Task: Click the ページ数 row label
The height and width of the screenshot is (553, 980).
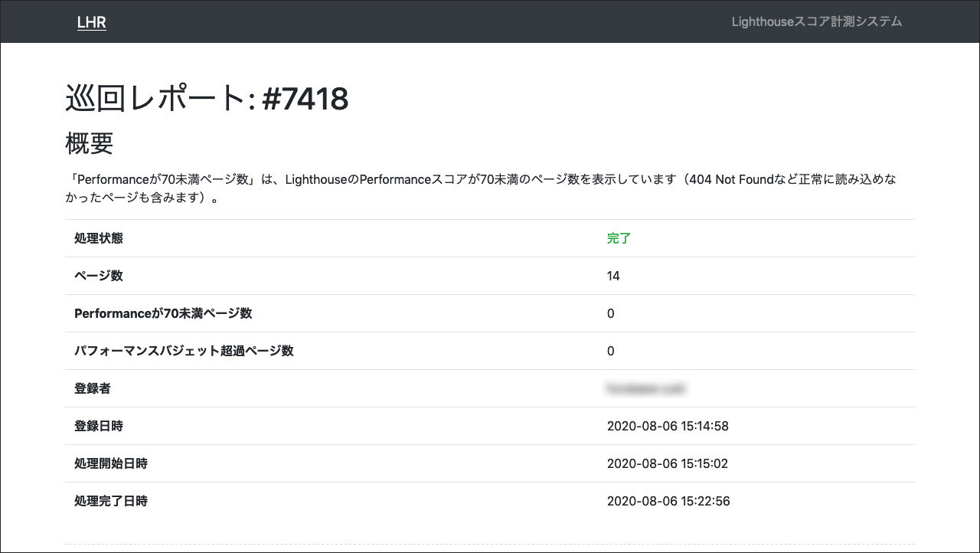Action: pyautogui.click(x=98, y=276)
